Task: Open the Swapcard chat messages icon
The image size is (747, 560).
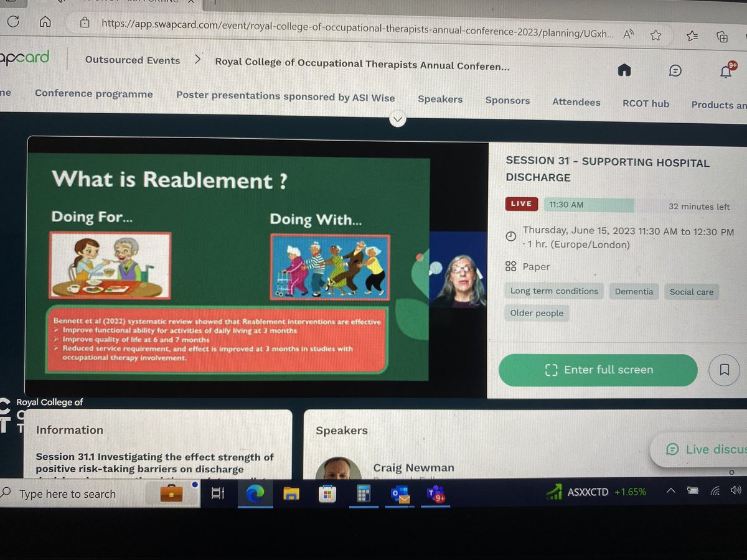Action: (x=675, y=71)
